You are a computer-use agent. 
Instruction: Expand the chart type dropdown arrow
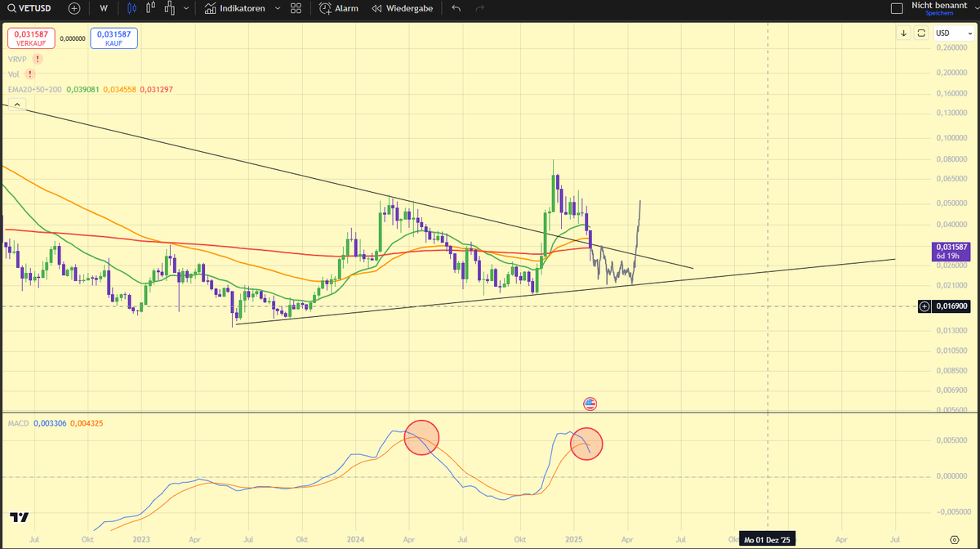coord(187,8)
